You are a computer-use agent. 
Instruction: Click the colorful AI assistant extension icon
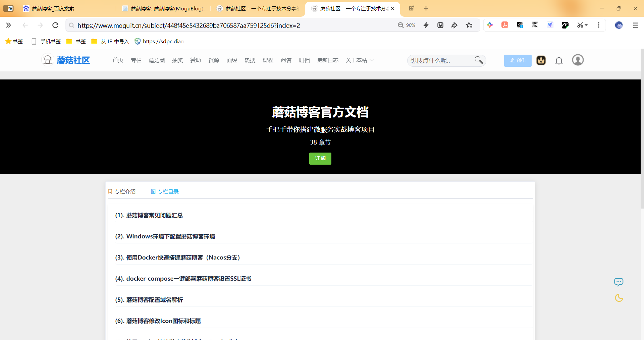[x=490, y=25]
